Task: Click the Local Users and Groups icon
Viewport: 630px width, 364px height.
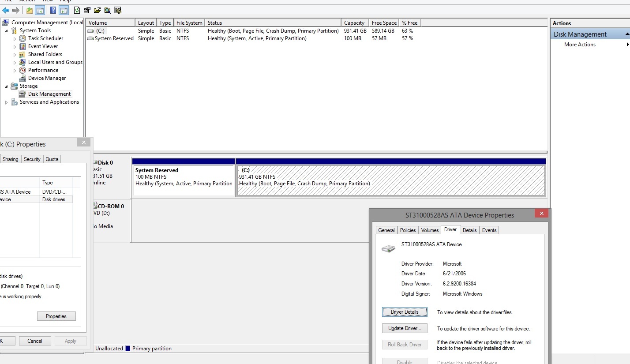Action: pos(22,62)
